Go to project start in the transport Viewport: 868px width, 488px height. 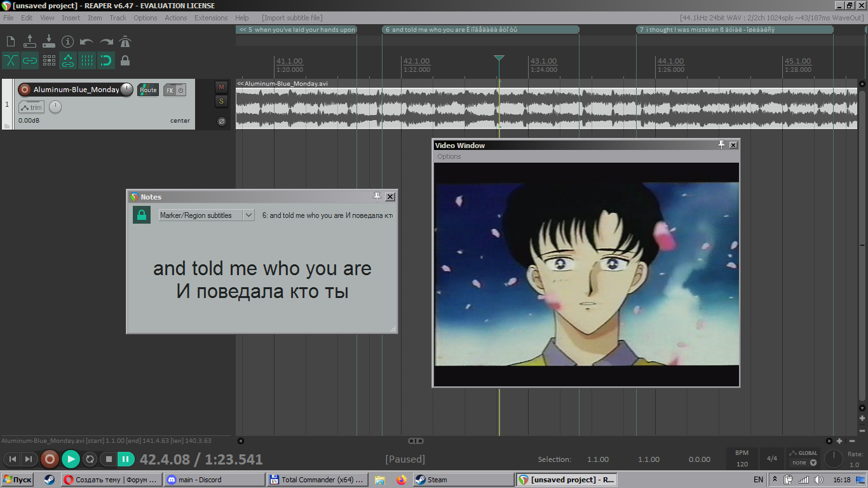13,459
